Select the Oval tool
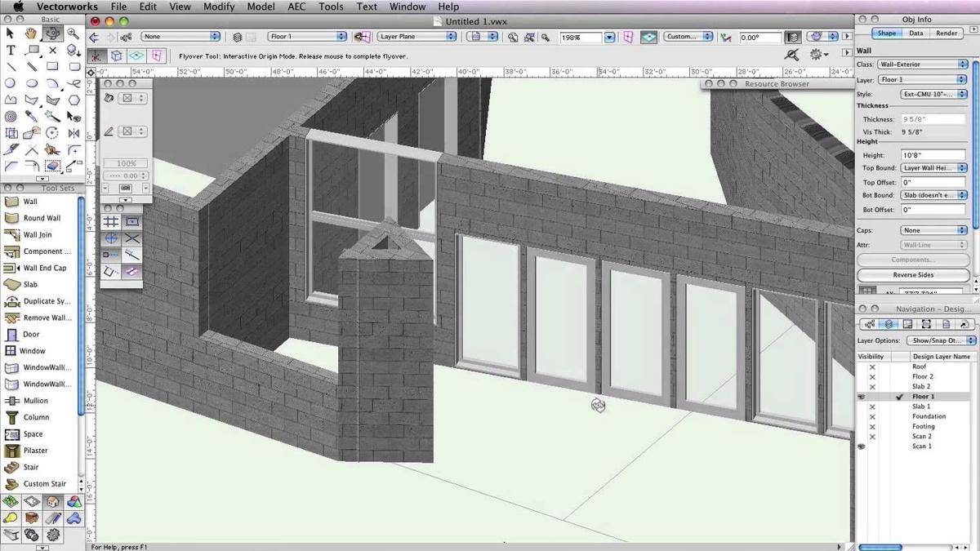This screenshot has width=980, height=551. 31,83
